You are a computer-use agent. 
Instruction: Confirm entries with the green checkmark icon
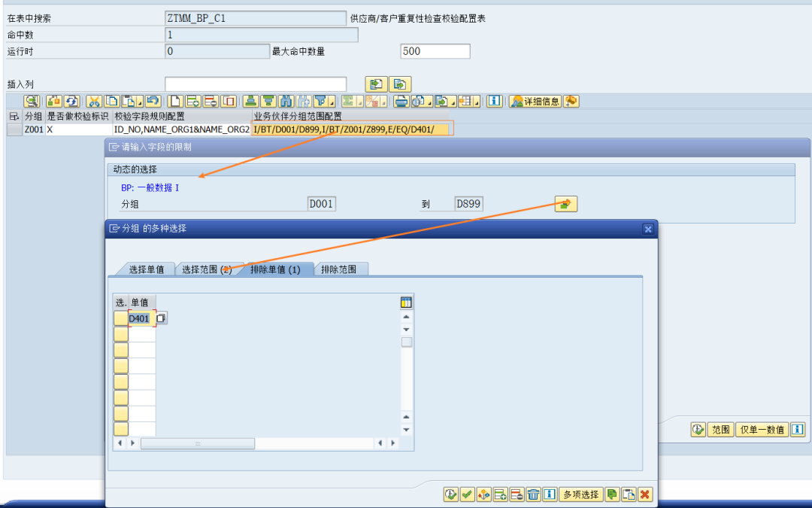(x=467, y=494)
